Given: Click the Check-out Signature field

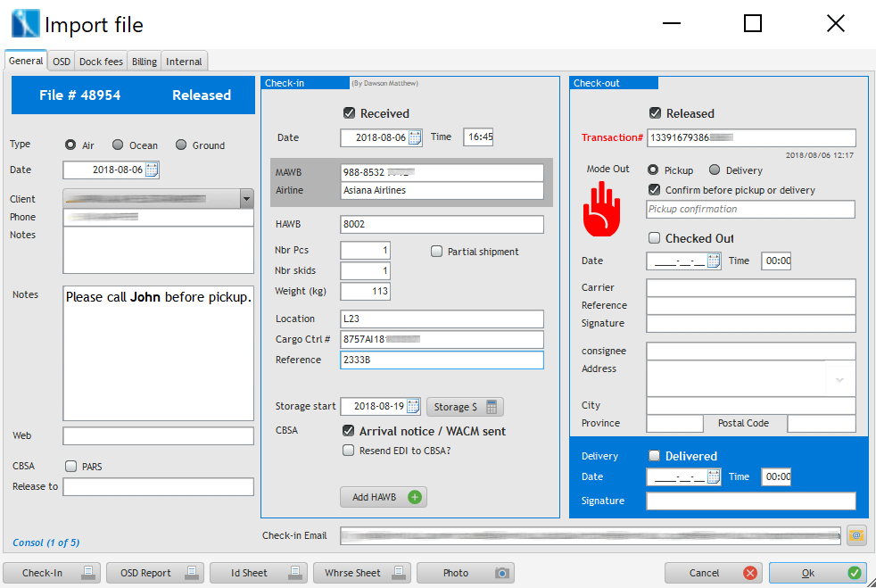Looking at the screenshot, I should pyautogui.click(x=751, y=324).
